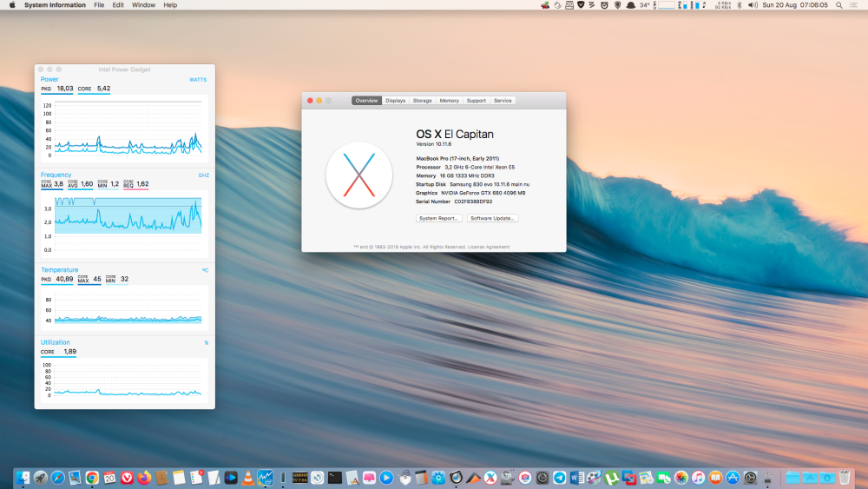This screenshot has width=868, height=489.
Task: Click the Intel Power Gadget dock icon
Action: 265,478
